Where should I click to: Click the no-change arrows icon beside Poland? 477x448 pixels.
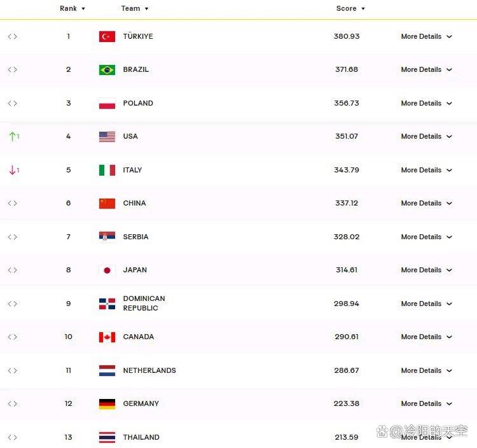(13, 103)
